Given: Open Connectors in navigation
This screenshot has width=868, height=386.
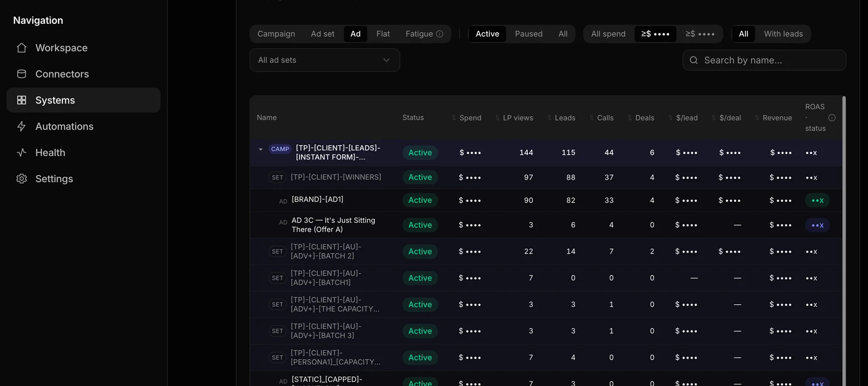Looking at the screenshot, I should pos(84,74).
